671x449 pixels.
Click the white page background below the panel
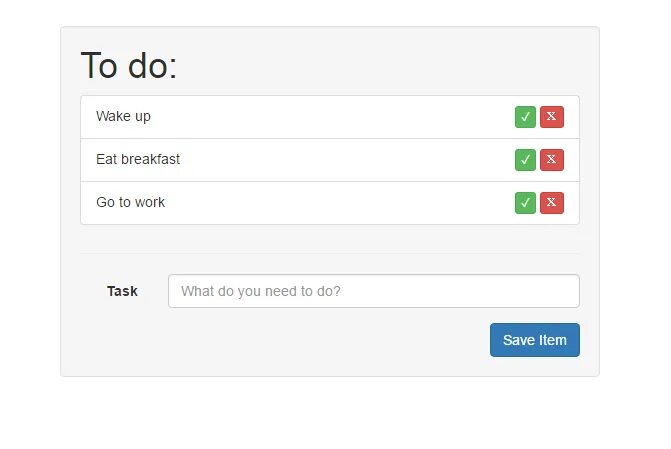(330, 413)
